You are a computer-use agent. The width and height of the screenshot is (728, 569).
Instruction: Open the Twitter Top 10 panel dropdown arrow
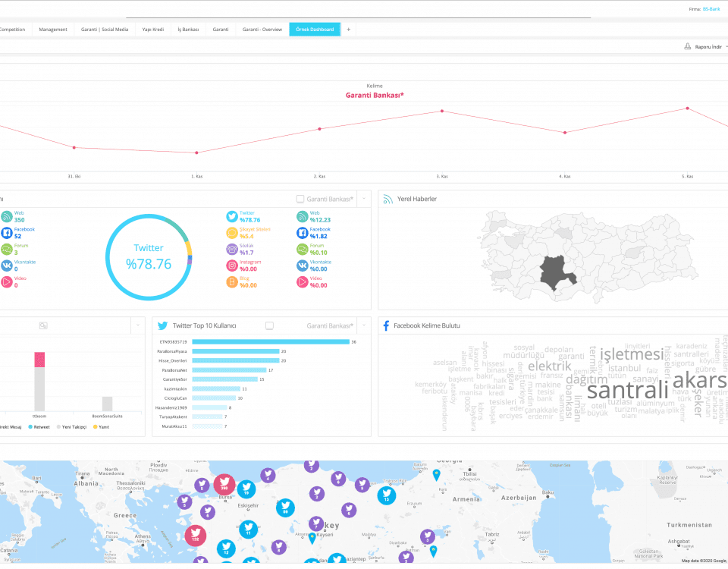pyautogui.click(x=363, y=325)
